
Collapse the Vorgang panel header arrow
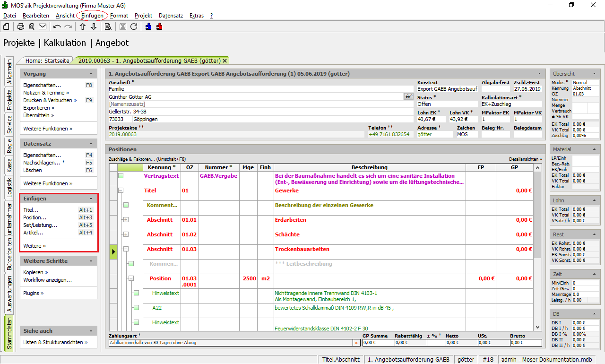pyautogui.click(x=91, y=74)
